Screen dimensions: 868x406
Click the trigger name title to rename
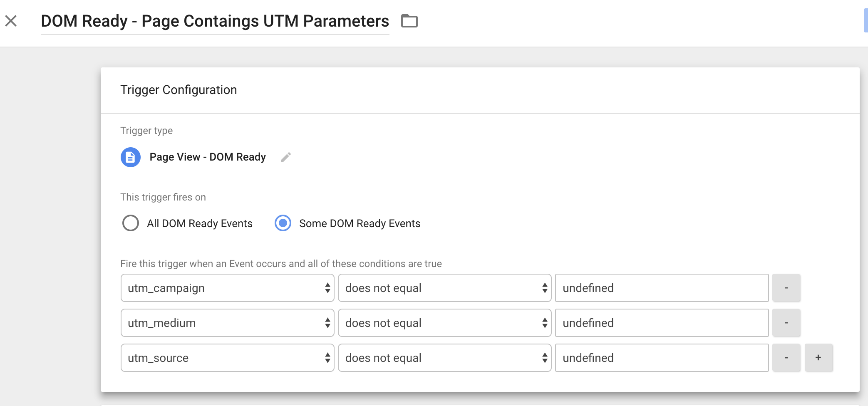click(x=215, y=21)
